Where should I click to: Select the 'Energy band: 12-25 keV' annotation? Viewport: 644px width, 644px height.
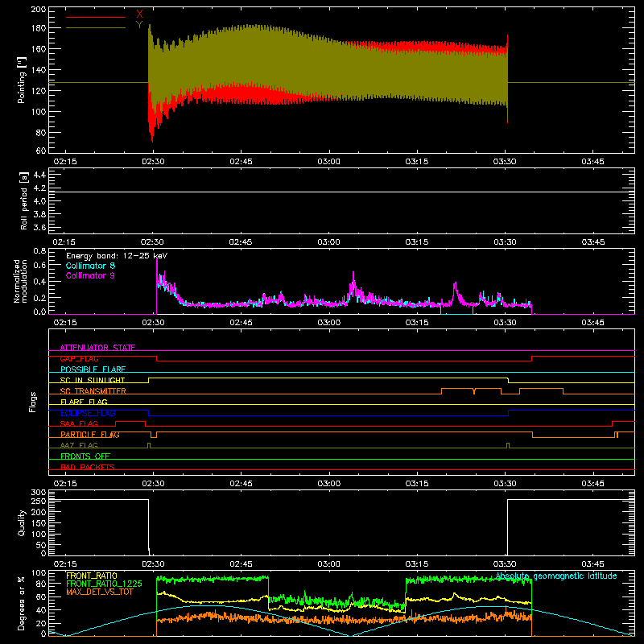click(x=117, y=256)
